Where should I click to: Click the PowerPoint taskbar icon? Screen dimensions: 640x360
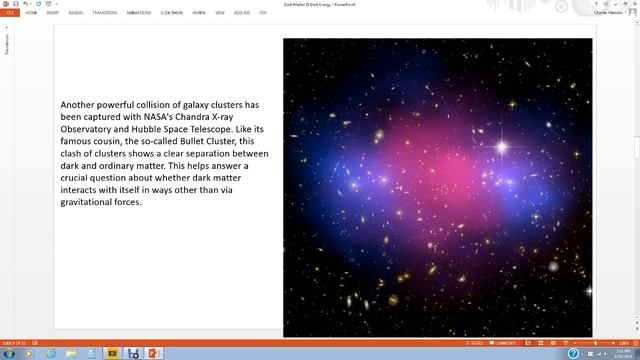[x=153, y=353]
